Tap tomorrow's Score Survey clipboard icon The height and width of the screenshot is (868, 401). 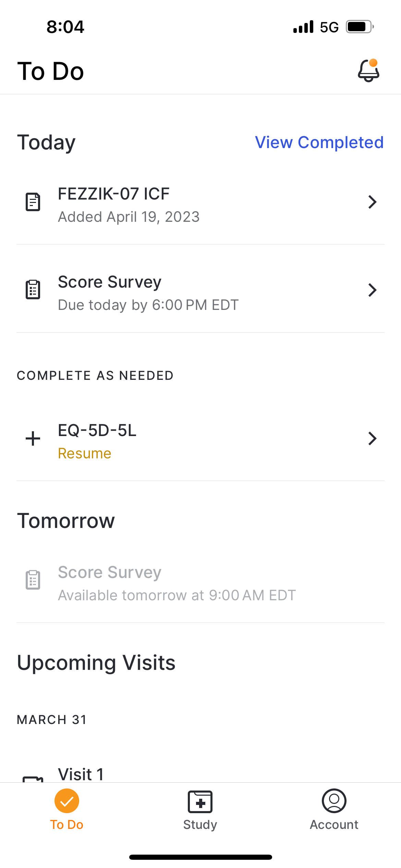coord(33,580)
